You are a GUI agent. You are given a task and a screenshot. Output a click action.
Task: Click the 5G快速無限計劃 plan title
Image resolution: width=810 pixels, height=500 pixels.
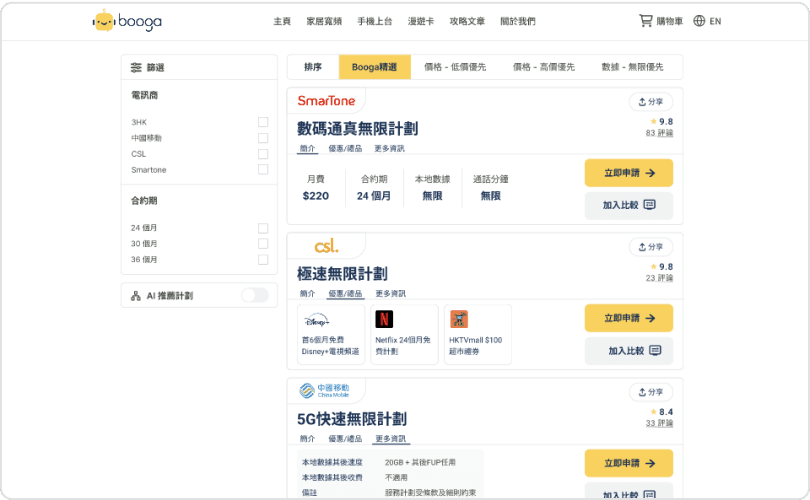pyautogui.click(x=352, y=419)
